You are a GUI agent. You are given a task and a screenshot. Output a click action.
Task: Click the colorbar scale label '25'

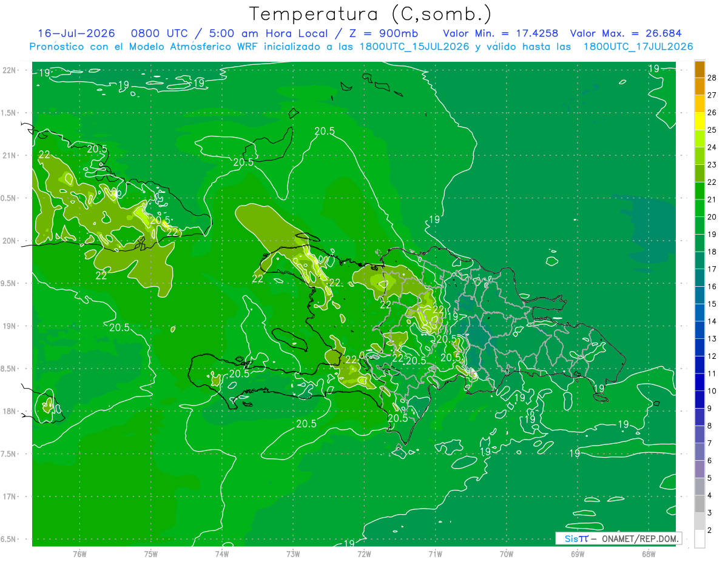tap(712, 130)
